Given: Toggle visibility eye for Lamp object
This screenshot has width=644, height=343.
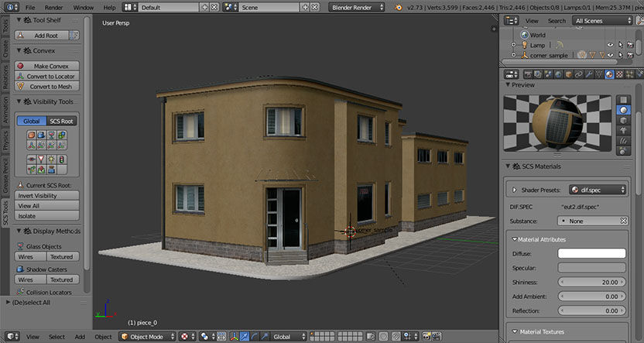Looking at the screenshot, I should tap(610, 45).
